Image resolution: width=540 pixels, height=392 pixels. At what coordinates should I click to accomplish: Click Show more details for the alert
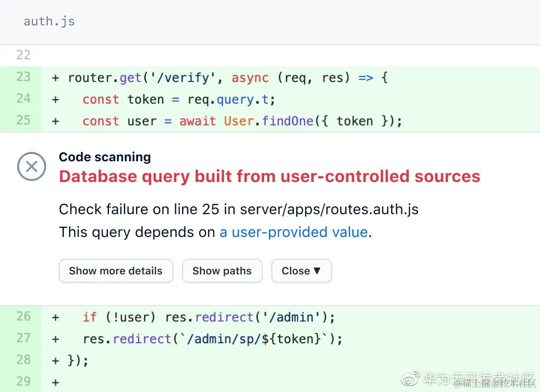coord(116,271)
